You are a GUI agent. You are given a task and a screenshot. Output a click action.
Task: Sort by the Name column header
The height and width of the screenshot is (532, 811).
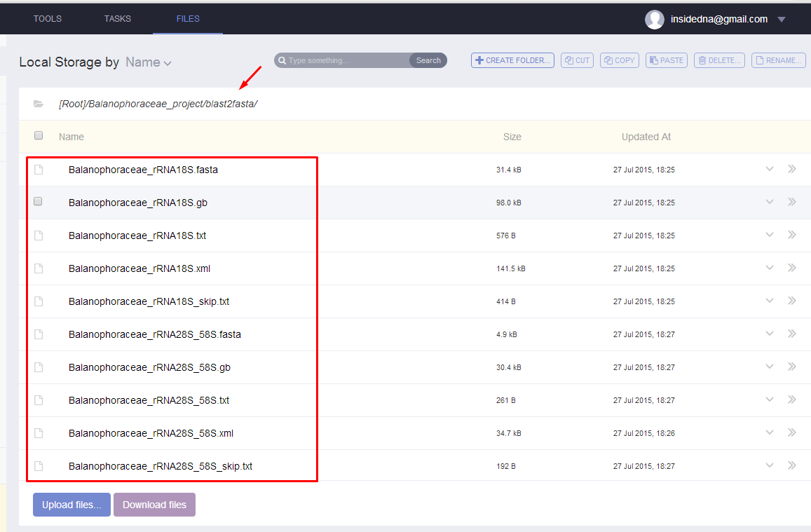tap(71, 137)
